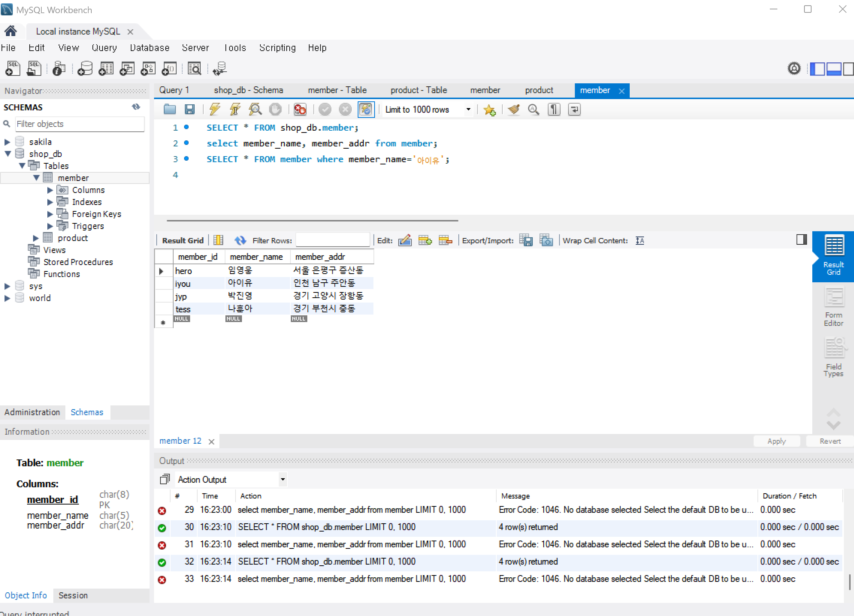Open the Database menu
Image resolution: width=854 pixels, height=616 pixels.
149,48
